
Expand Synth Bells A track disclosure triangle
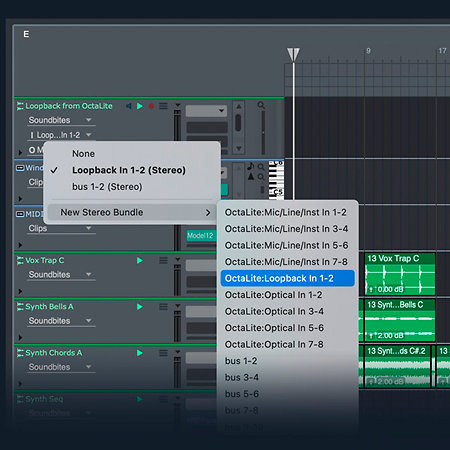[x=20, y=338]
